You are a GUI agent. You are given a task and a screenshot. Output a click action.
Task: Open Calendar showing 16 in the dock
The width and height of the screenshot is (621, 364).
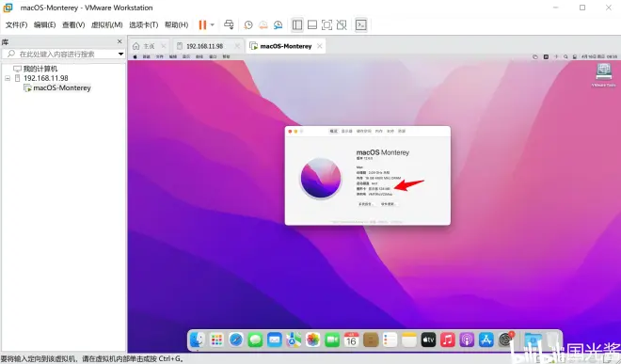351,340
